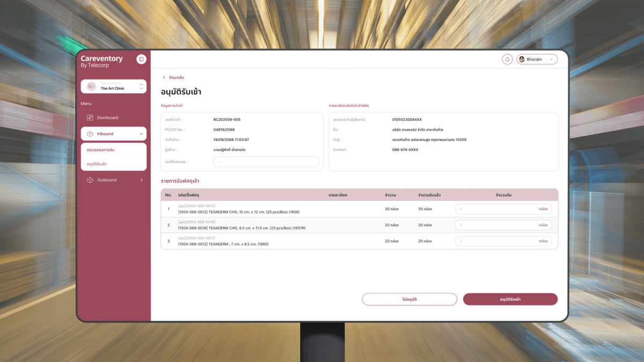Select the Inbound menu label
This screenshot has height=362, width=644.
pos(105,134)
